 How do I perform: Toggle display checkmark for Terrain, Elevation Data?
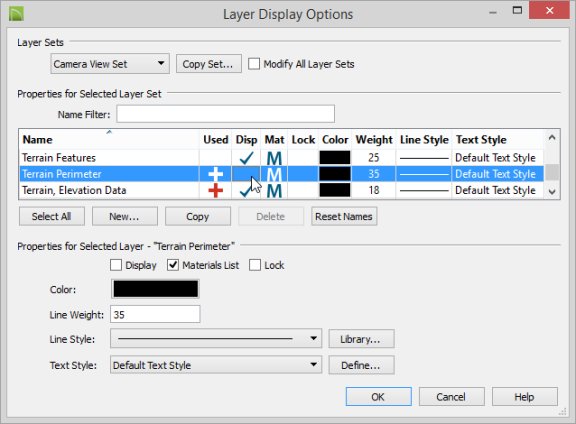click(245, 191)
